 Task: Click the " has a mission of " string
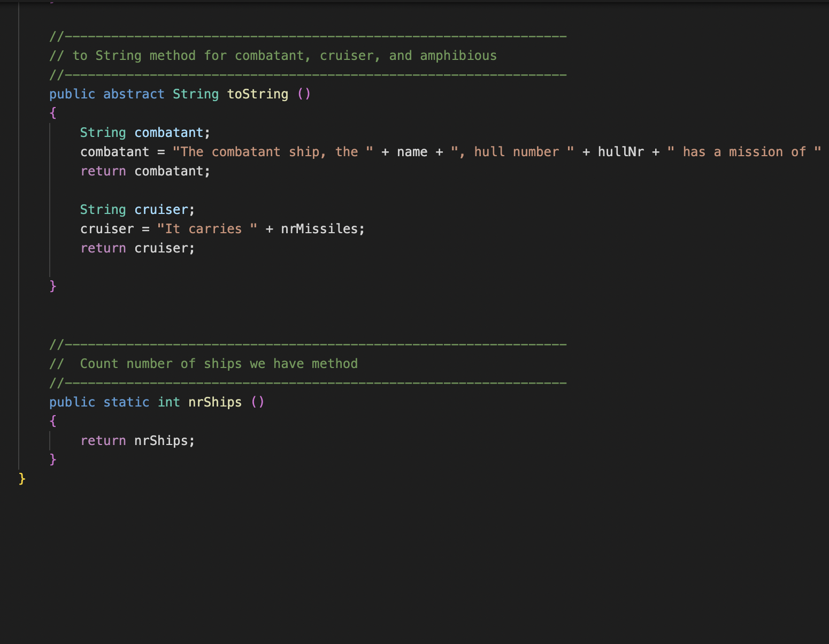point(744,152)
